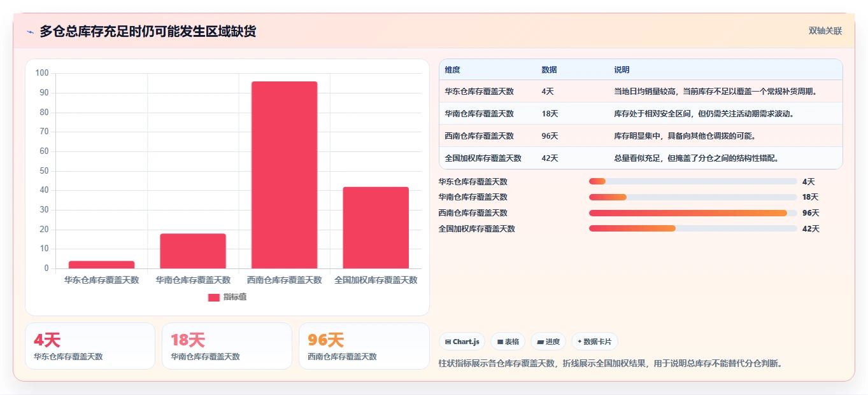The image size is (868, 395).
Task: Click the 96天 value in the table
Action: pyautogui.click(x=550, y=136)
